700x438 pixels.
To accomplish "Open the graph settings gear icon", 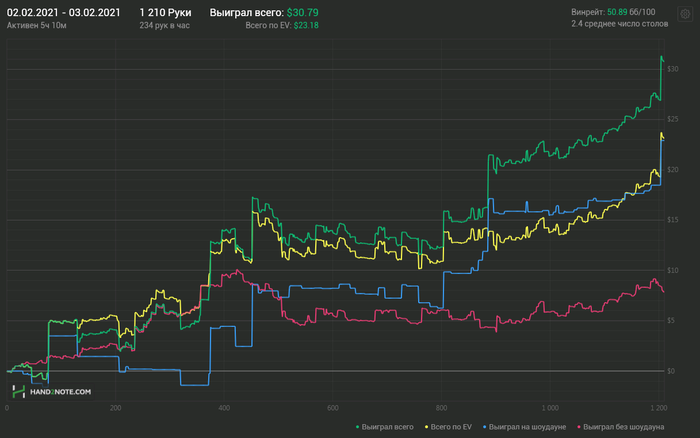I will click(x=685, y=14).
